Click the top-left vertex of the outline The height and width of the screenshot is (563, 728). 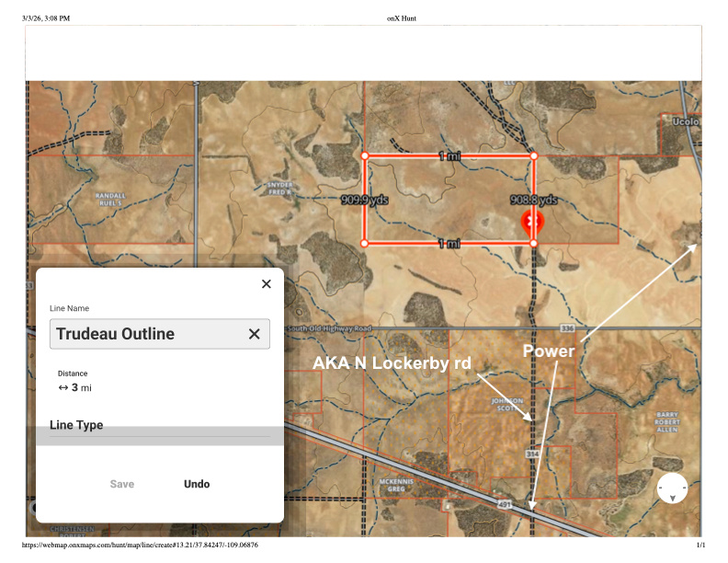(364, 156)
